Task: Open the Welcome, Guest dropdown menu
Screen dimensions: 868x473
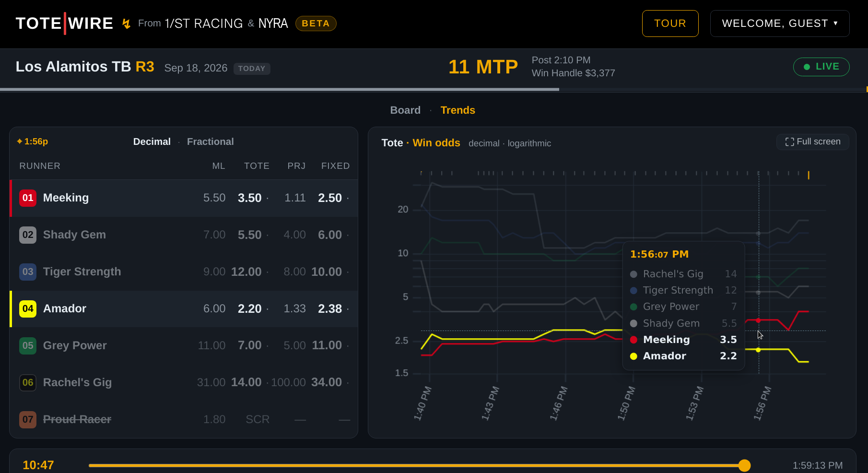Action: 780,24
